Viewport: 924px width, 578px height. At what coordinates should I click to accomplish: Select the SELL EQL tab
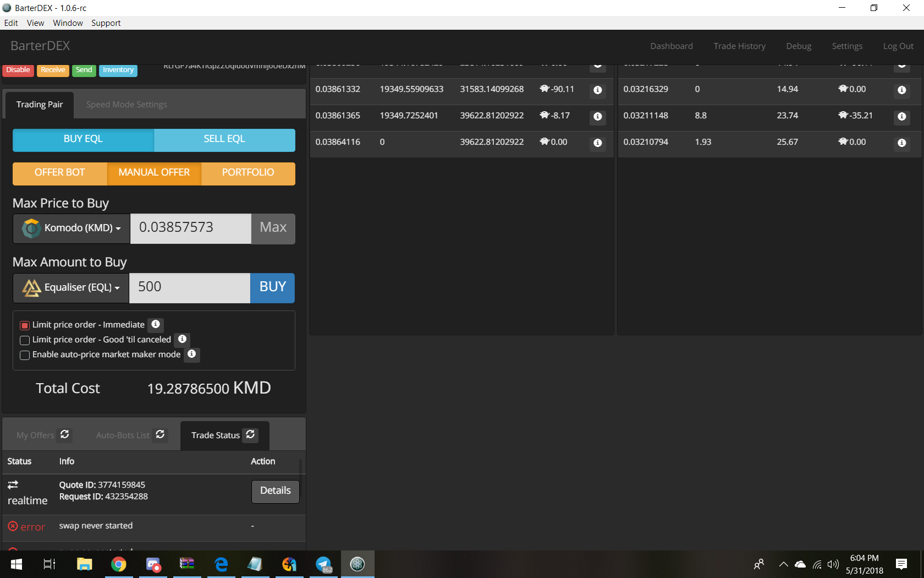224,139
